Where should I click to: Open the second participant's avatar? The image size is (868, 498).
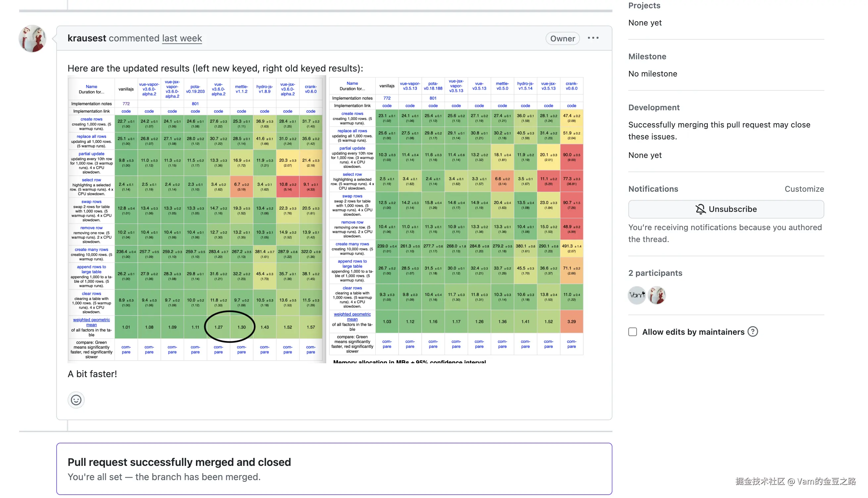656,295
